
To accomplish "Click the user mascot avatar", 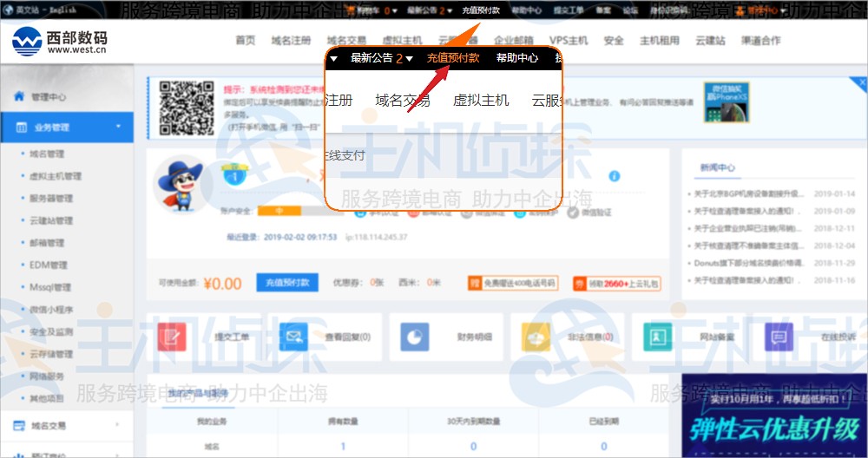I will pos(181,185).
